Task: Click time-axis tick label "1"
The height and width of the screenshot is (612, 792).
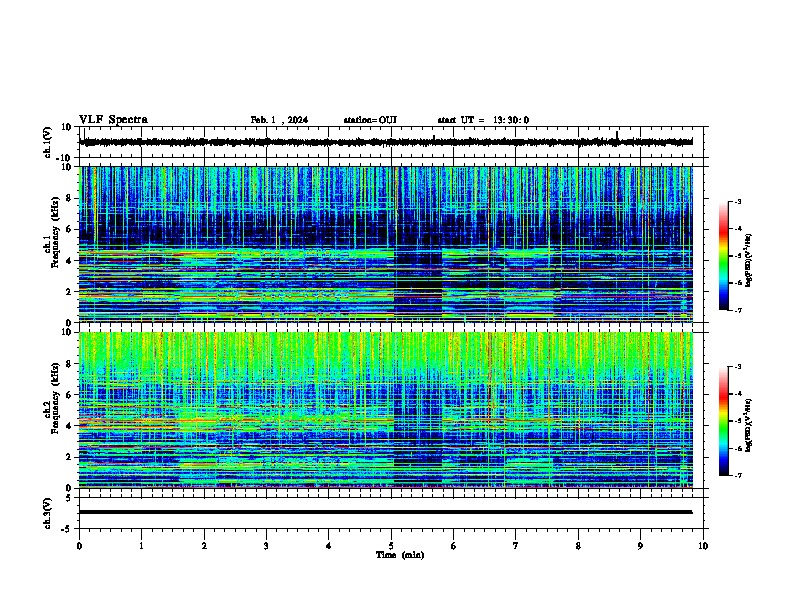Action: 141,546
